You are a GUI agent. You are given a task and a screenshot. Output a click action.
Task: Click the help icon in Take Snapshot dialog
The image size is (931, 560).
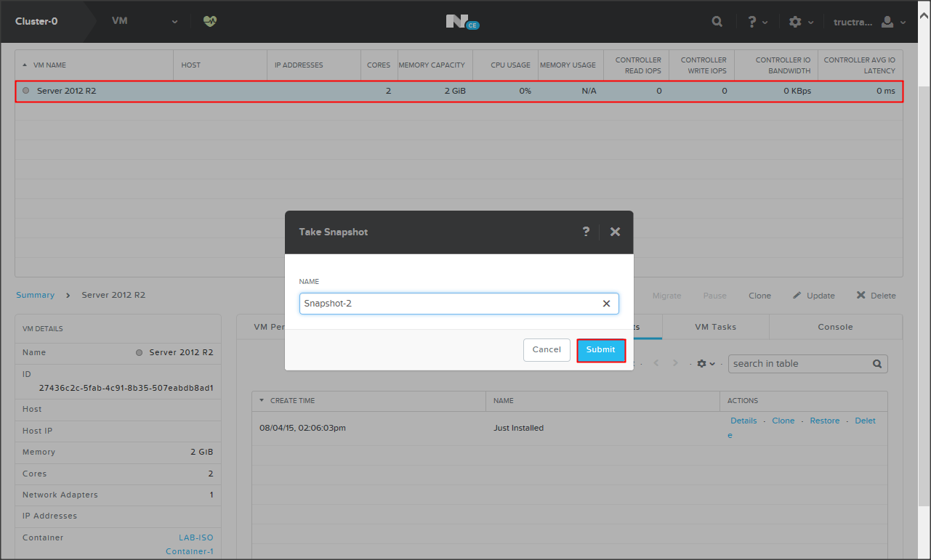pos(586,232)
